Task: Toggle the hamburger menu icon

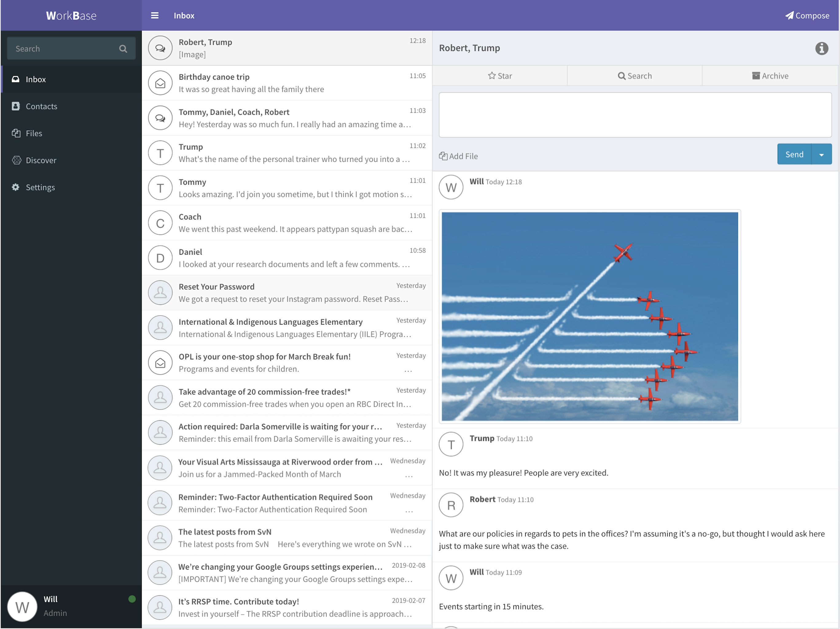Action: [154, 16]
